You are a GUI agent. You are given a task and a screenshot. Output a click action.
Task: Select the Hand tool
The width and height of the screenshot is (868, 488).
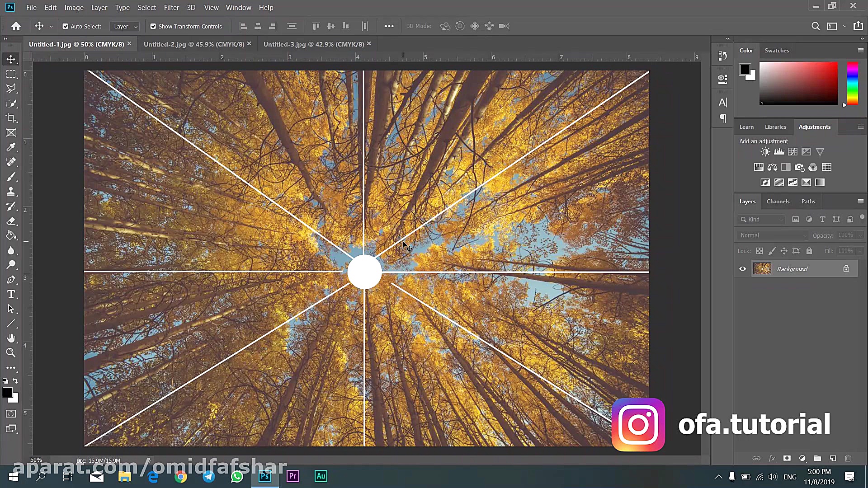[x=11, y=338]
